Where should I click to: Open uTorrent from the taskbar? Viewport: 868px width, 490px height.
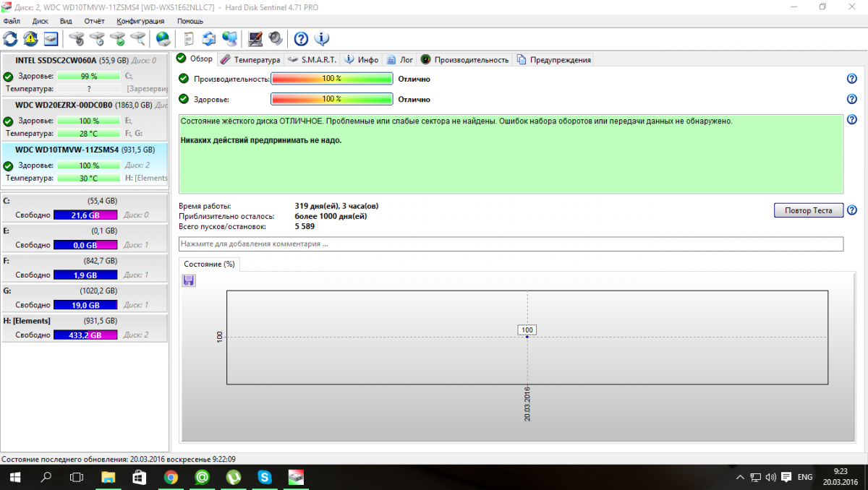pyautogui.click(x=234, y=477)
